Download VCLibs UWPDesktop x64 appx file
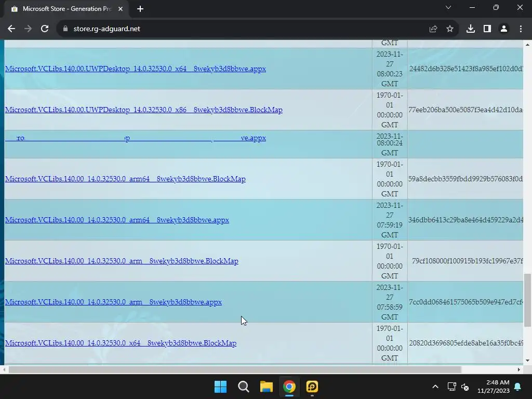Viewport: 532px width, 399px height. [136, 69]
